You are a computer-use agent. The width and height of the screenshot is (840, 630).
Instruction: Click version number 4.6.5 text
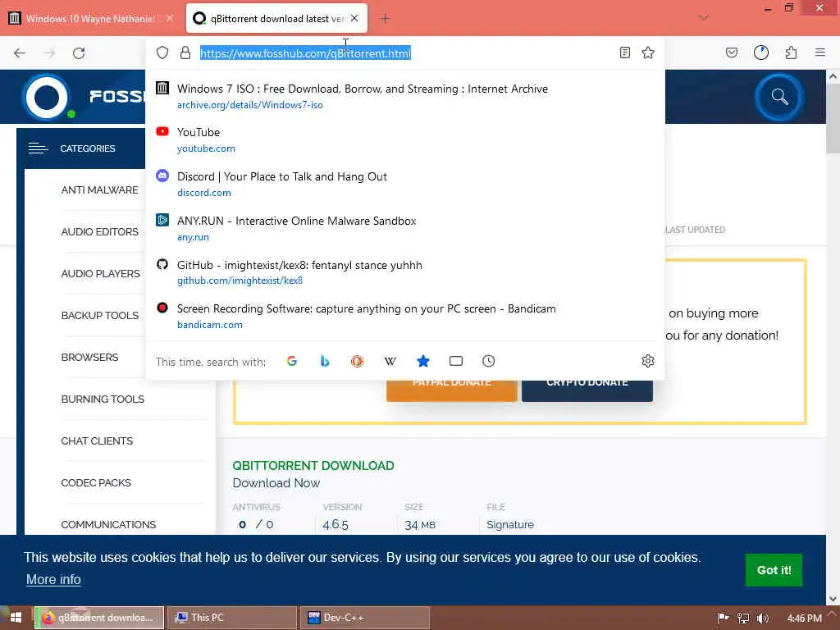[336, 524]
